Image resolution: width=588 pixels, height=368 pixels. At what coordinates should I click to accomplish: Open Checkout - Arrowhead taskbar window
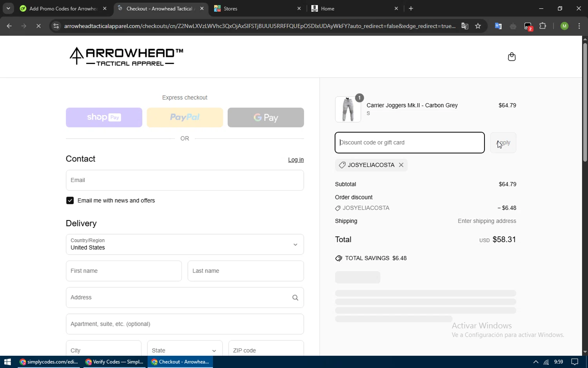(180, 362)
